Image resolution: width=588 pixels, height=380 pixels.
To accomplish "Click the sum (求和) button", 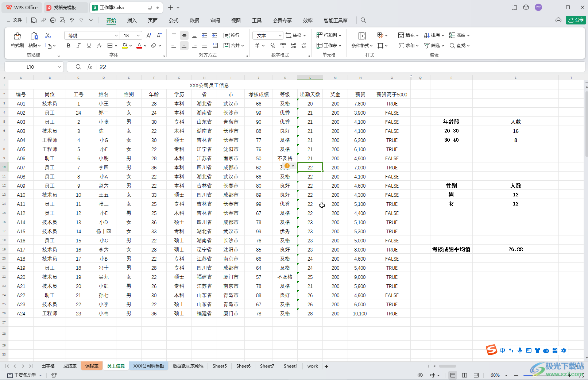I will coord(408,46).
